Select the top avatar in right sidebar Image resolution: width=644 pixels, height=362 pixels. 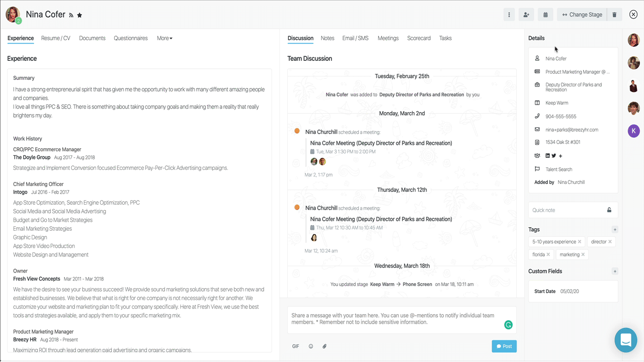click(634, 40)
